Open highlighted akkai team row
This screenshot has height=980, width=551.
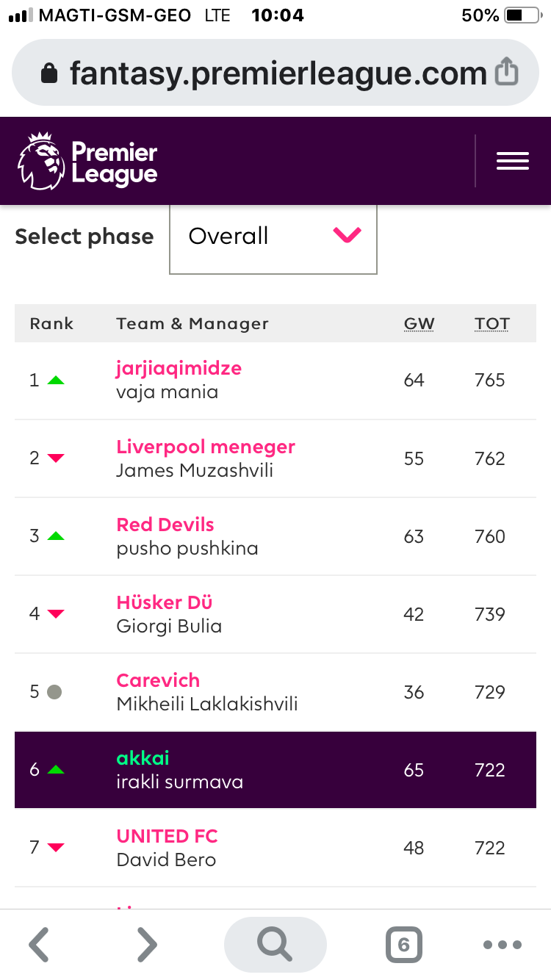[275, 769]
